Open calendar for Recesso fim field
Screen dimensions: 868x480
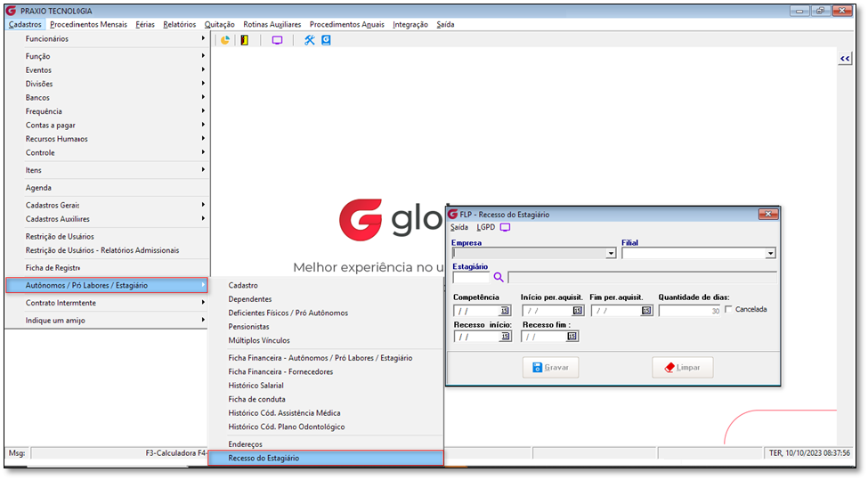(x=572, y=336)
